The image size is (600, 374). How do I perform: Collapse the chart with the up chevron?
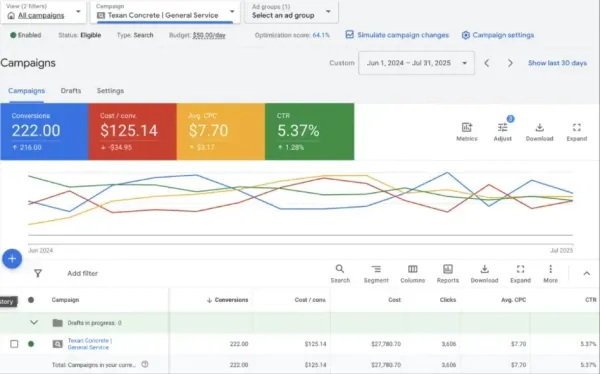point(587,273)
